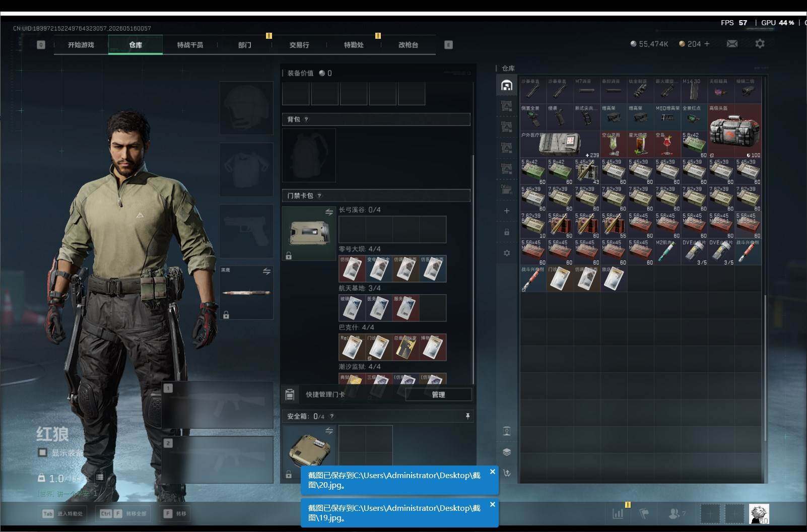This screenshot has width=807, height=532.
Task: Open the player avatar in the bottom right
Action: click(759, 514)
